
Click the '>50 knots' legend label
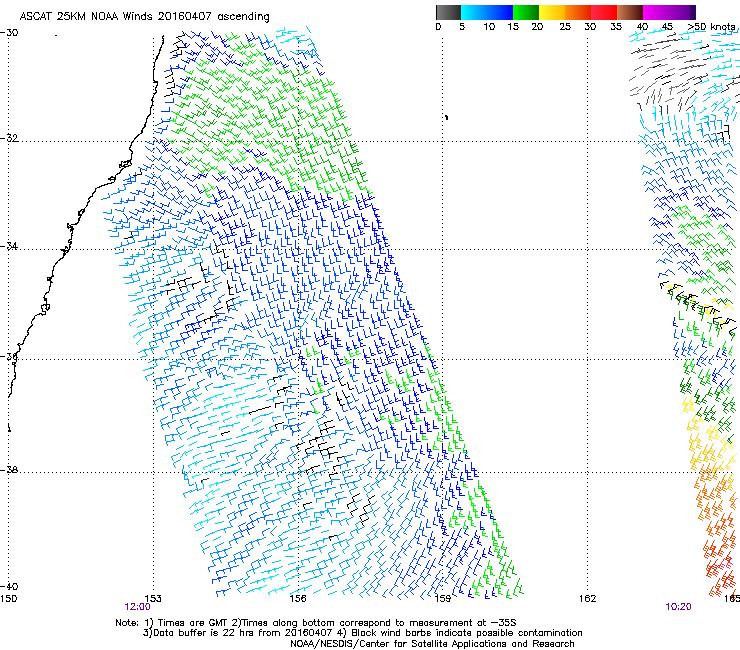point(711,27)
